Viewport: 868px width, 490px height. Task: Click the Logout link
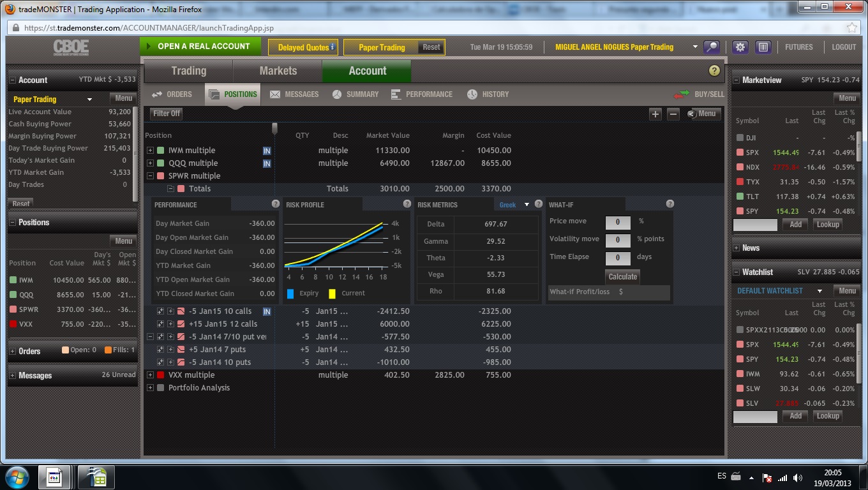pos(844,47)
